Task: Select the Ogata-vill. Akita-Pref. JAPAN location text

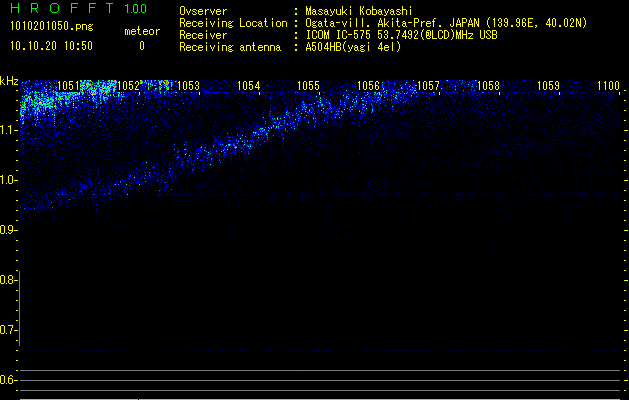Action: click(446, 23)
